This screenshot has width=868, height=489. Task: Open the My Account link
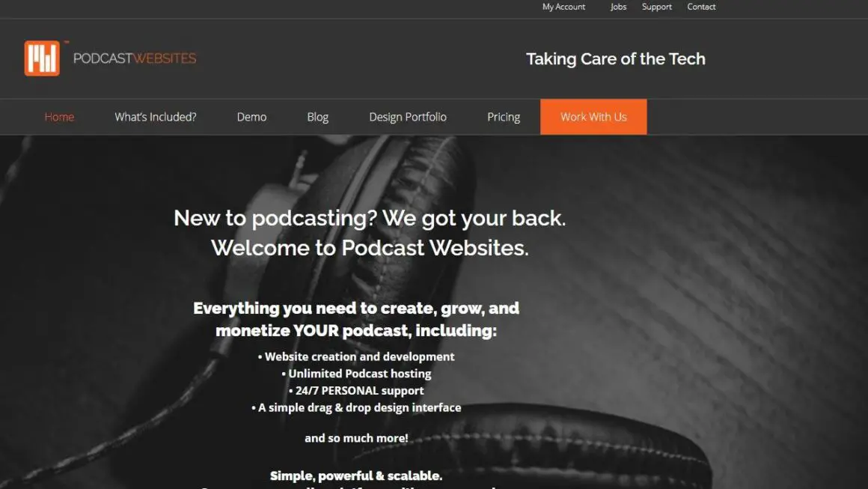563,7
